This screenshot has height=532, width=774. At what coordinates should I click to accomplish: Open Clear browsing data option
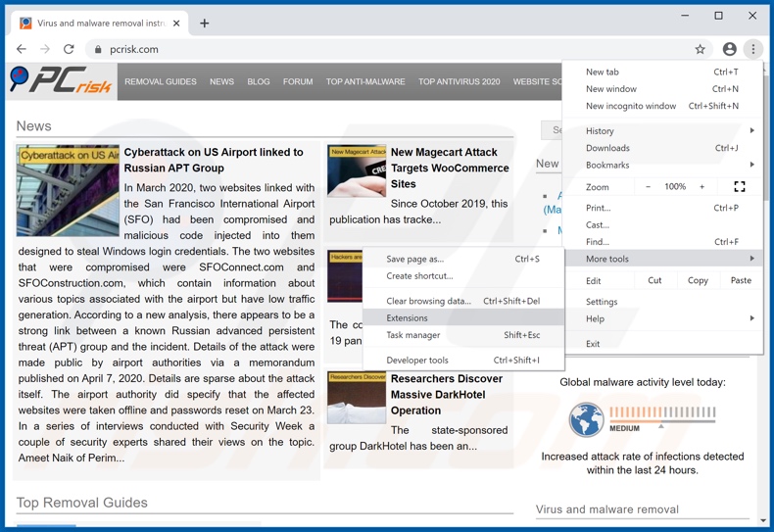pyautogui.click(x=428, y=301)
